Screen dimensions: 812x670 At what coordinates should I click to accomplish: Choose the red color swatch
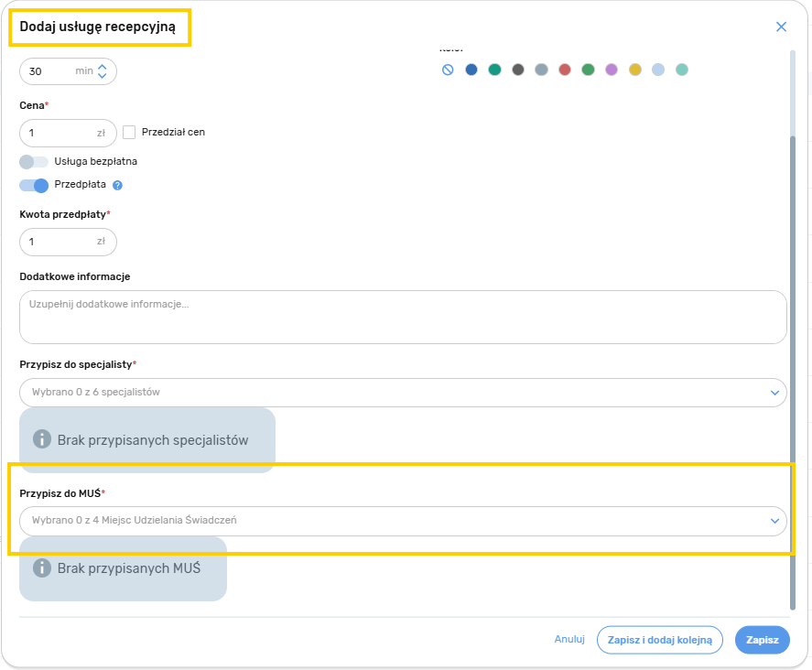pyautogui.click(x=565, y=70)
